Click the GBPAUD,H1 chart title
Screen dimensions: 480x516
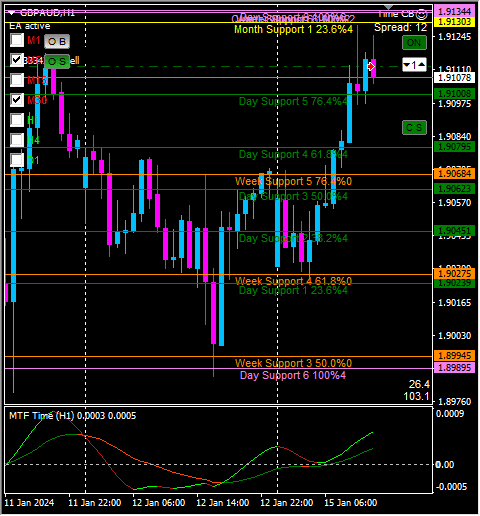click(47, 13)
